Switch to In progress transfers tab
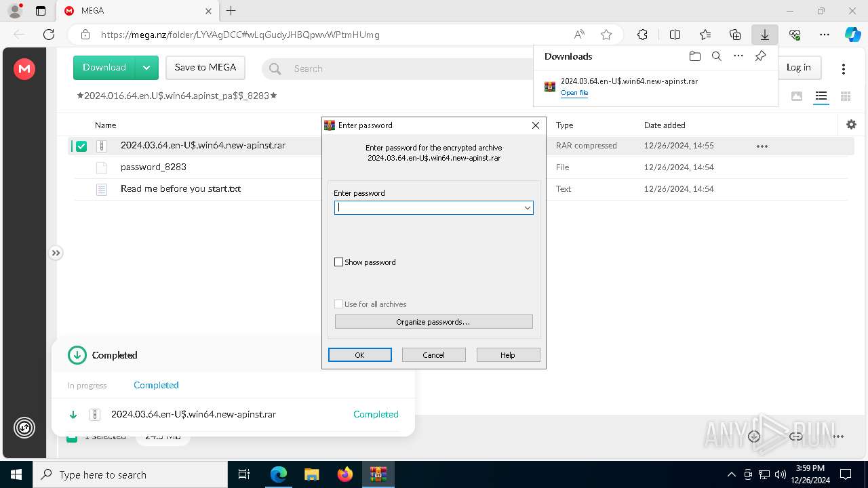The image size is (868, 488). tap(87, 386)
